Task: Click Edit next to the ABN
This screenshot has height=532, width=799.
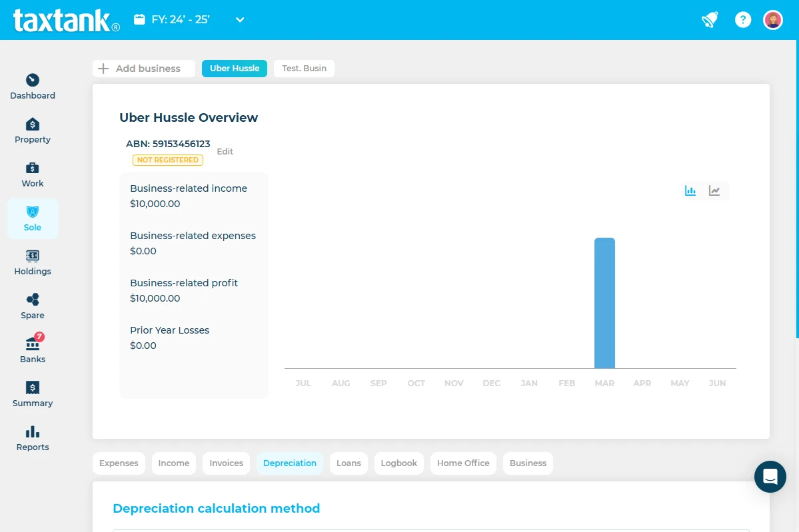Action: coord(225,152)
